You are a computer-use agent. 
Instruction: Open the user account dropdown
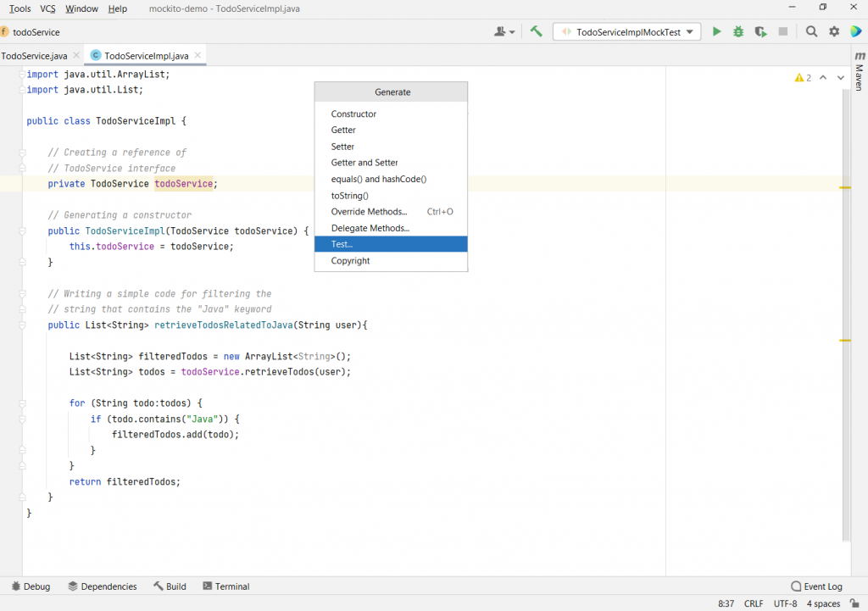(504, 32)
